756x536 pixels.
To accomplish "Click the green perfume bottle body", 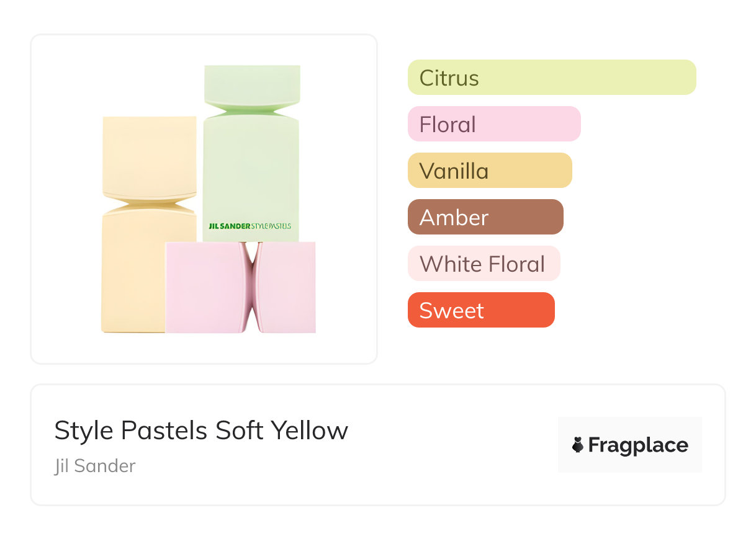I will pyautogui.click(x=251, y=167).
